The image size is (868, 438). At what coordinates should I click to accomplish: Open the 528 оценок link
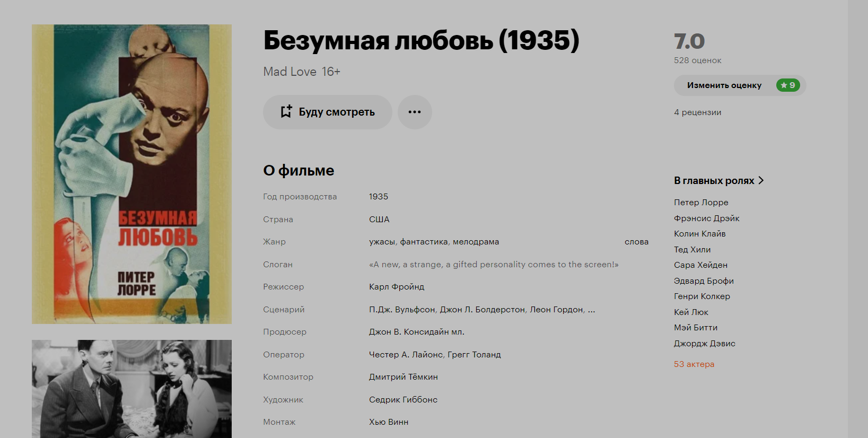[697, 60]
